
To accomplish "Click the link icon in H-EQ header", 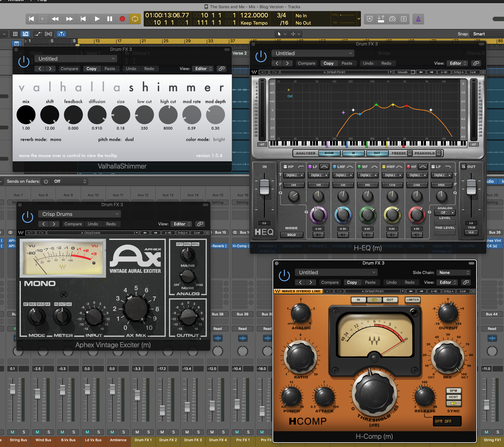I will (476, 63).
